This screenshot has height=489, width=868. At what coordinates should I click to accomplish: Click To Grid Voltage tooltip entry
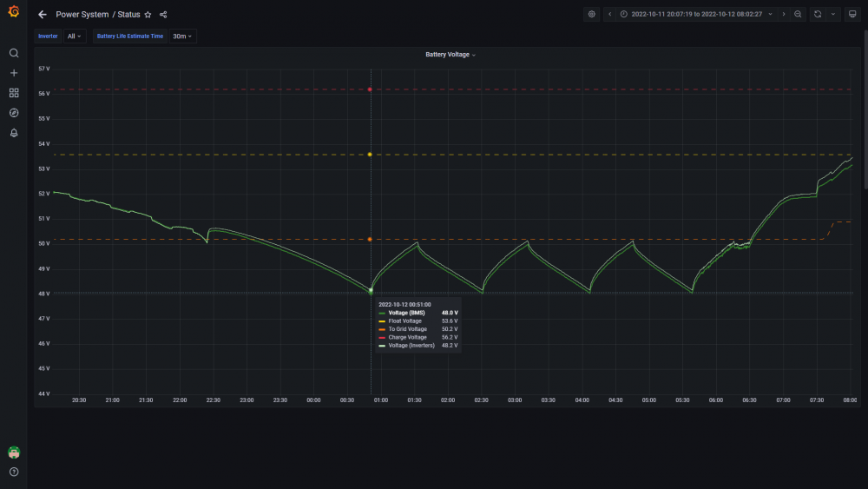pyautogui.click(x=418, y=329)
